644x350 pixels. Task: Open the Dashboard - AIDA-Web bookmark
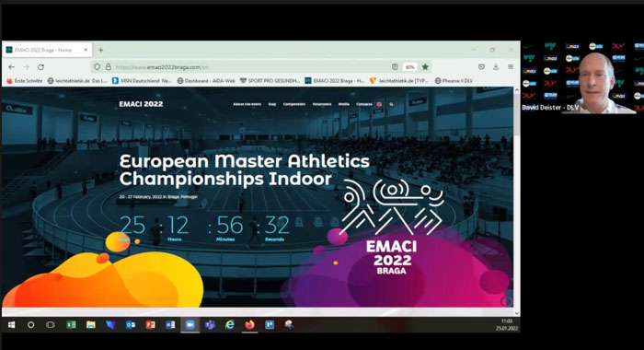pos(206,81)
